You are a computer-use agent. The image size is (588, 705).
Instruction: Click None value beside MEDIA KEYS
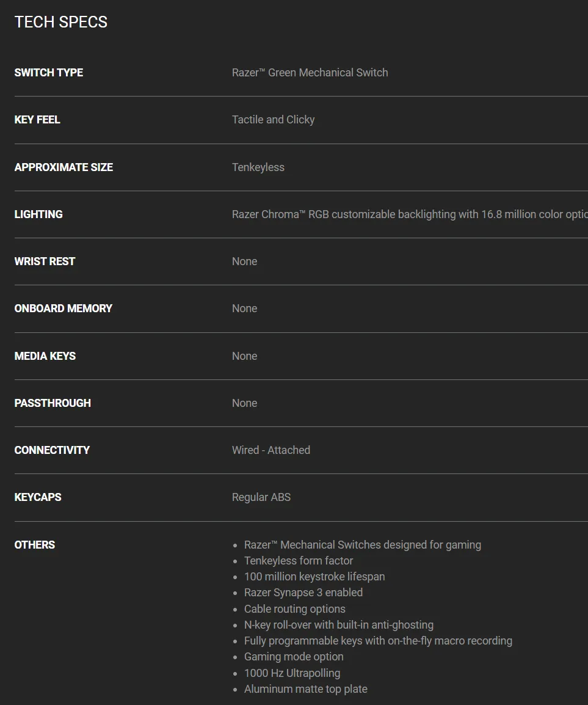(245, 356)
